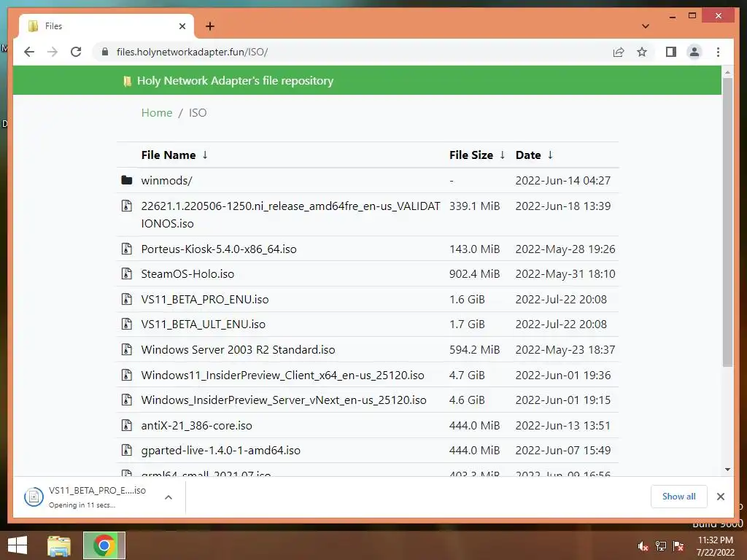Viewport: 747px width, 560px height.
Task: Click the Date column header
Action: point(528,155)
